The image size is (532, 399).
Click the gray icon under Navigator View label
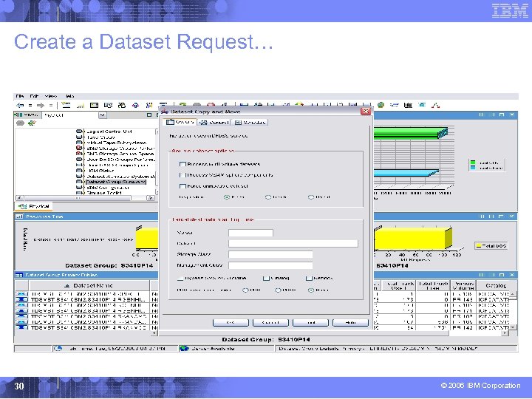coord(21,123)
